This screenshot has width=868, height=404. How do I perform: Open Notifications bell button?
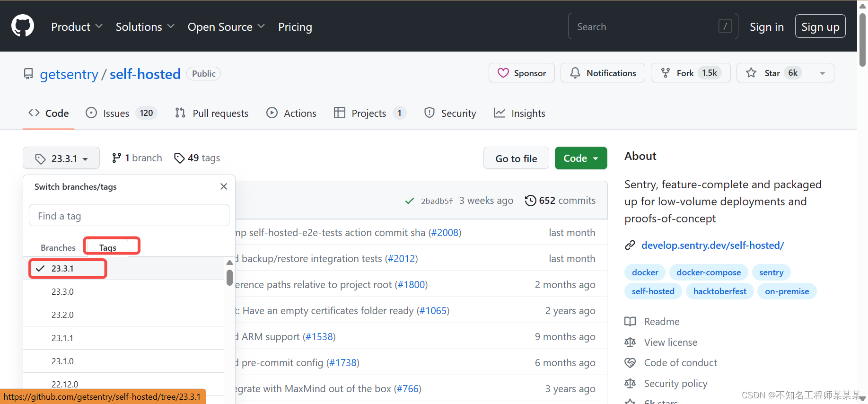(x=603, y=73)
